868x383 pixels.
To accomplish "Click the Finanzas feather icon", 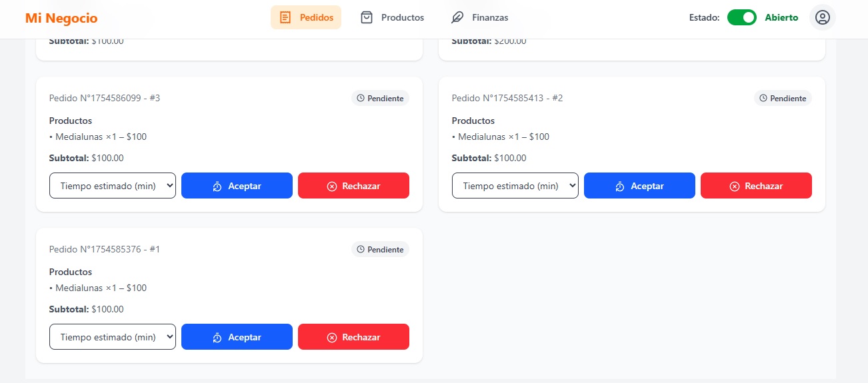I will (457, 17).
